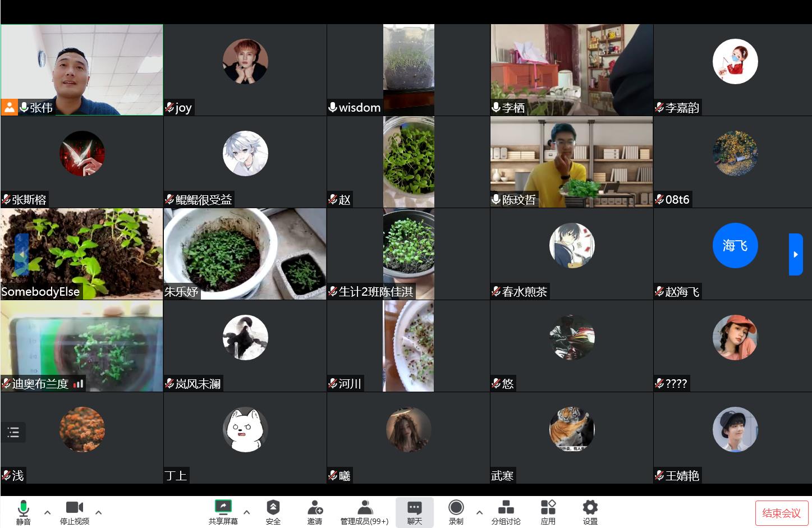This screenshot has width=812, height=528.
Task: Expand share options arrow beside 共享屏幕
Action: pos(246,512)
